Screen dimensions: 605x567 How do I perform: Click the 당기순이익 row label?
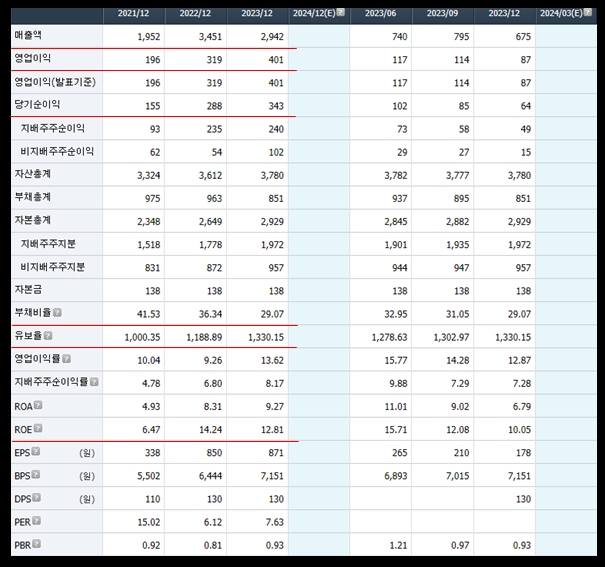click(37, 105)
